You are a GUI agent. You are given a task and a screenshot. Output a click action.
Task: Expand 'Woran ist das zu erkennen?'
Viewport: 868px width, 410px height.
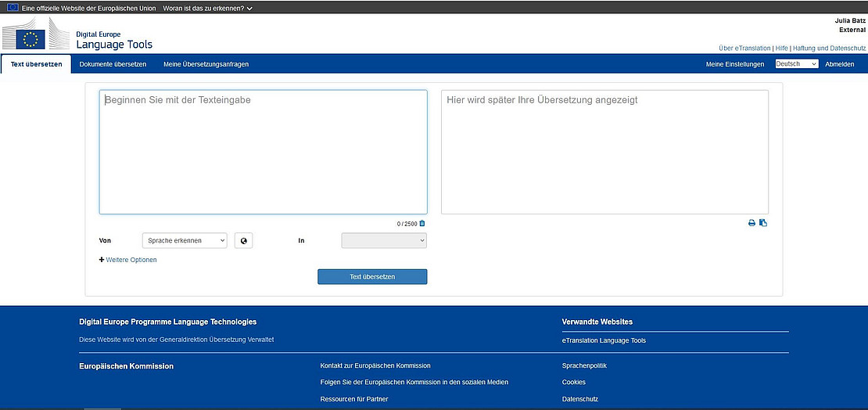(x=208, y=8)
